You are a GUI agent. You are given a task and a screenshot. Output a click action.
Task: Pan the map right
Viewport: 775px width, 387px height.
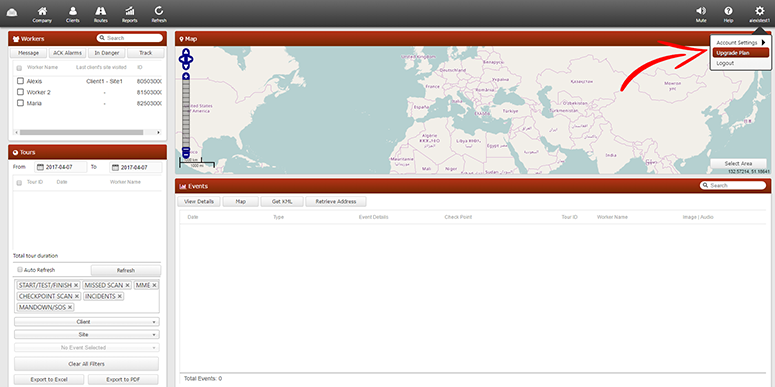(x=190, y=60)
